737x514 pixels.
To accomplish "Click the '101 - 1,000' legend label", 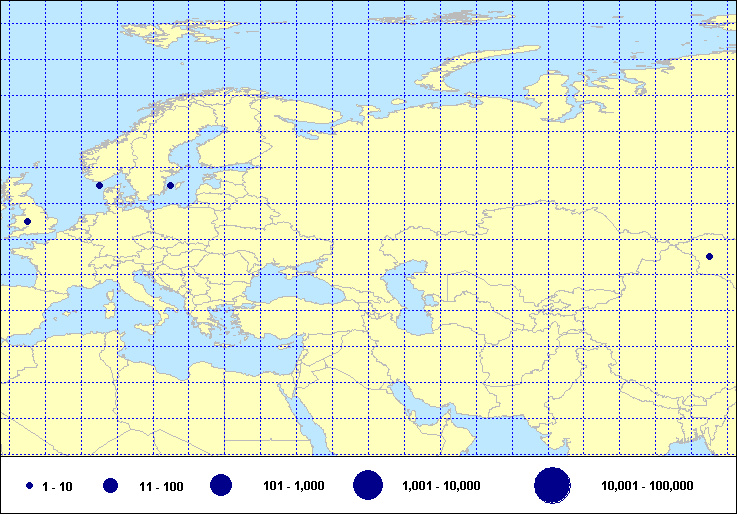I will pos(293,486).
